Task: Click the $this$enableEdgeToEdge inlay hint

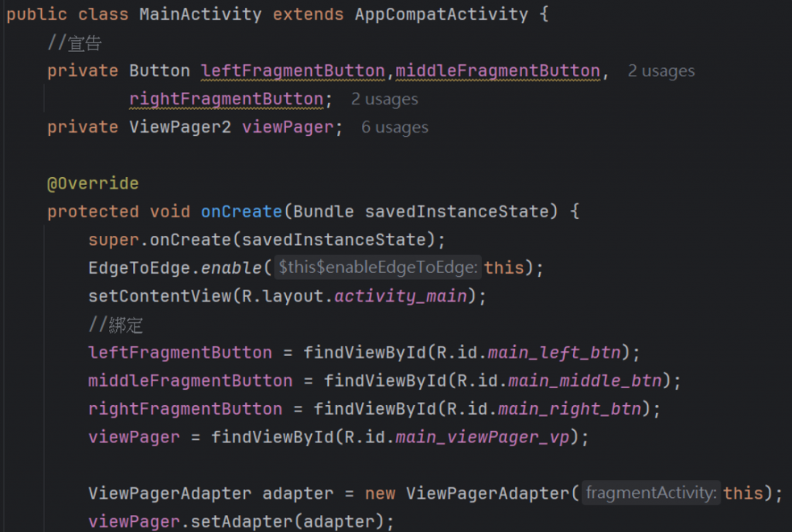Action: 377,268
